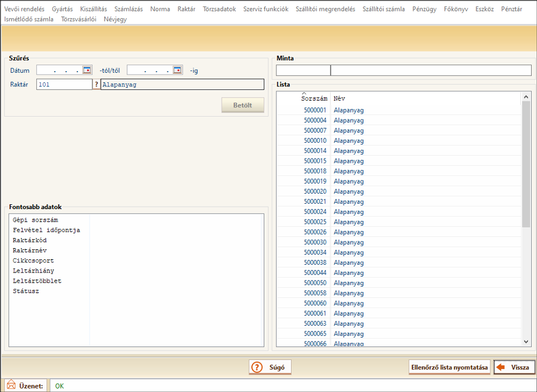Select list row 5000001

[x=399, y=110]
